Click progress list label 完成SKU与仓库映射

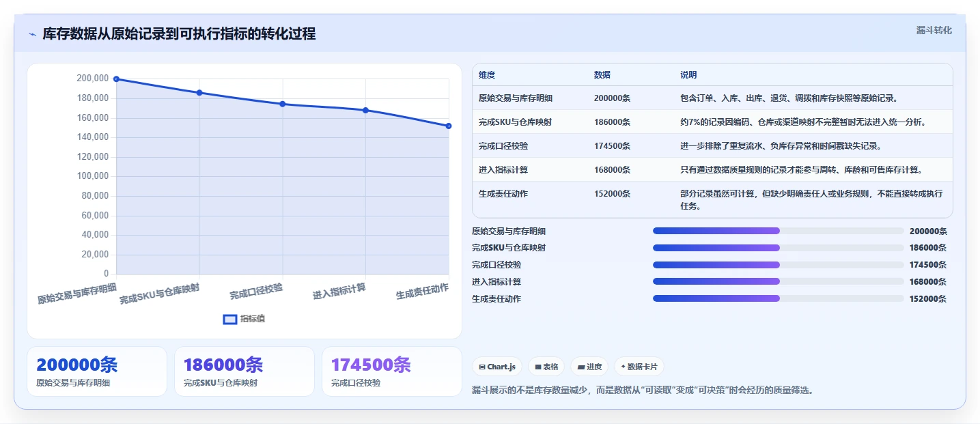pyautogui.click(x=509, y=248)
